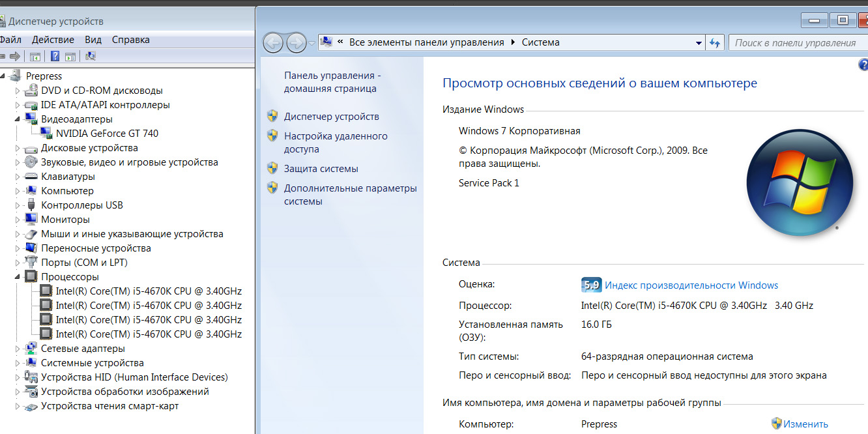Expand the Контроллеры USB node

18,205
